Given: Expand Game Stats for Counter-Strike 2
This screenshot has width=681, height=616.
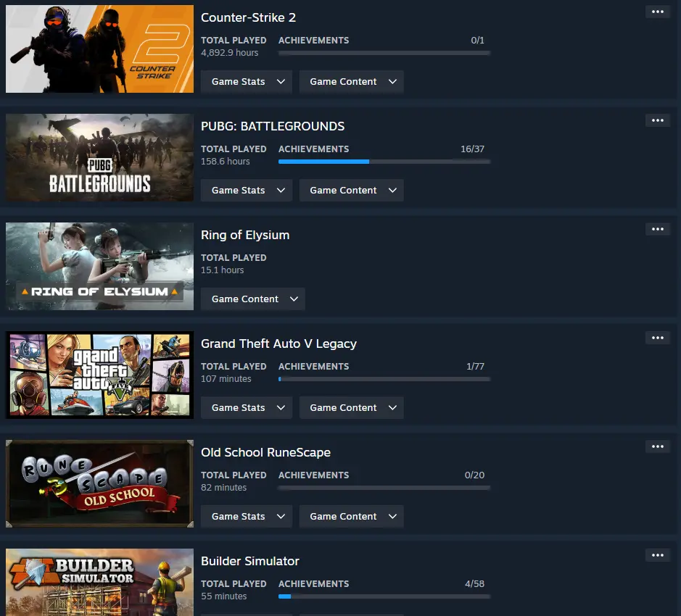Looking at the screenshot, I should tap(247, 82).
